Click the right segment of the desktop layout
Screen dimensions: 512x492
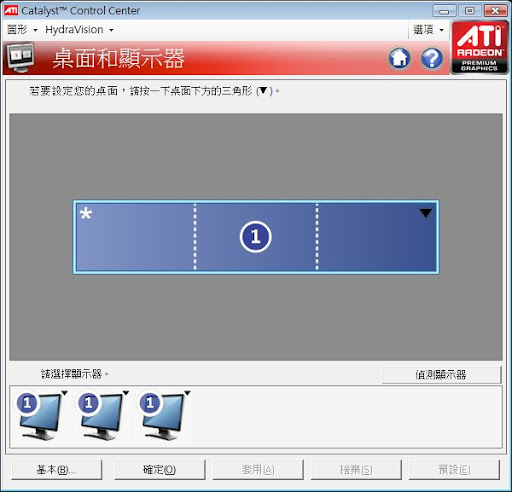(377, 237)
